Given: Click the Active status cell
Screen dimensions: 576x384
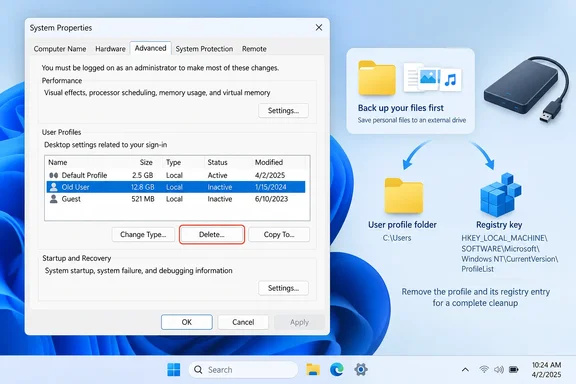Looking at the screenshot, I should [217, 175].
